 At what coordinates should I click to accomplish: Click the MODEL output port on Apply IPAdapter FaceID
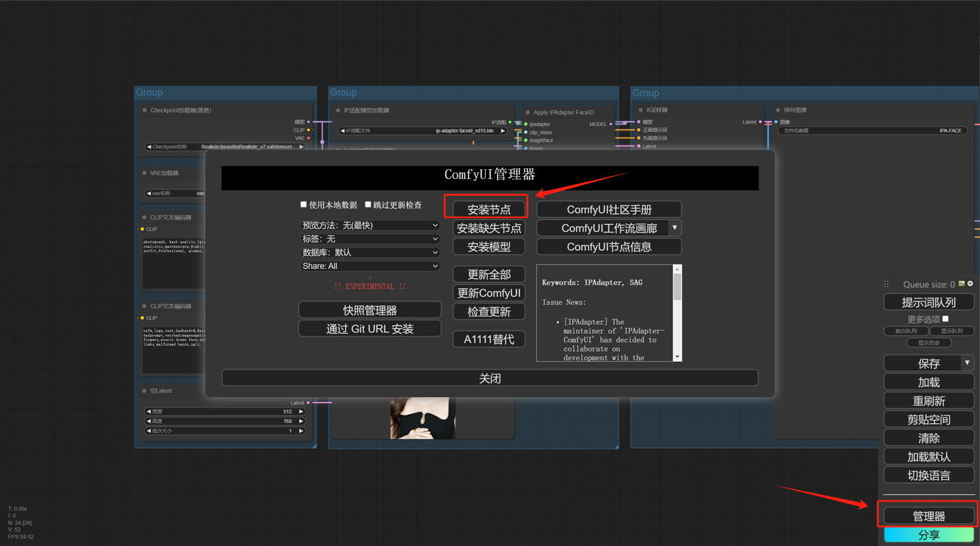[611, 124]
